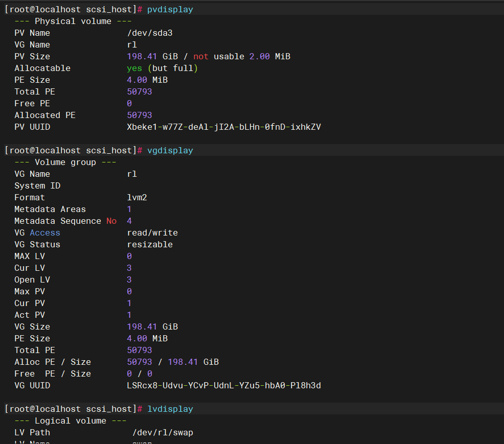Viewport: 504px width, 444px height.
Task: Click the lvdisplay command text
Action: point(170,409)
